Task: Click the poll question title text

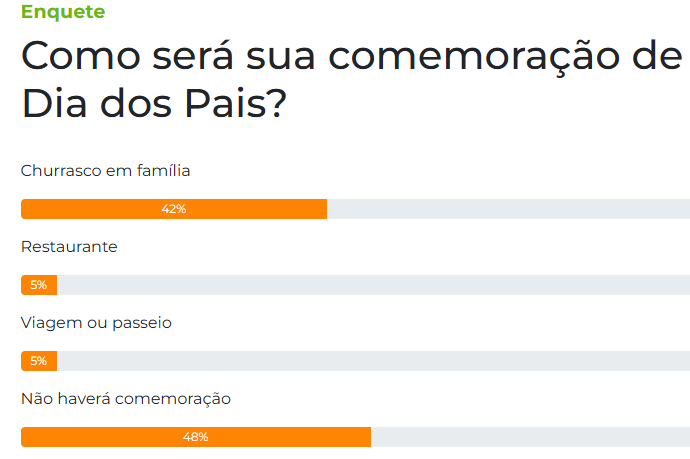Action: tap(352, 79)
